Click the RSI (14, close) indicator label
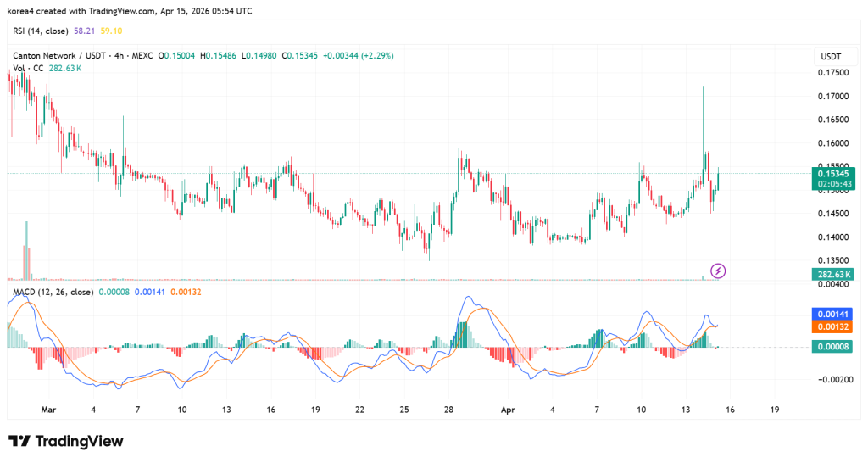Screen dimensions: 868x463 (41, 31)
